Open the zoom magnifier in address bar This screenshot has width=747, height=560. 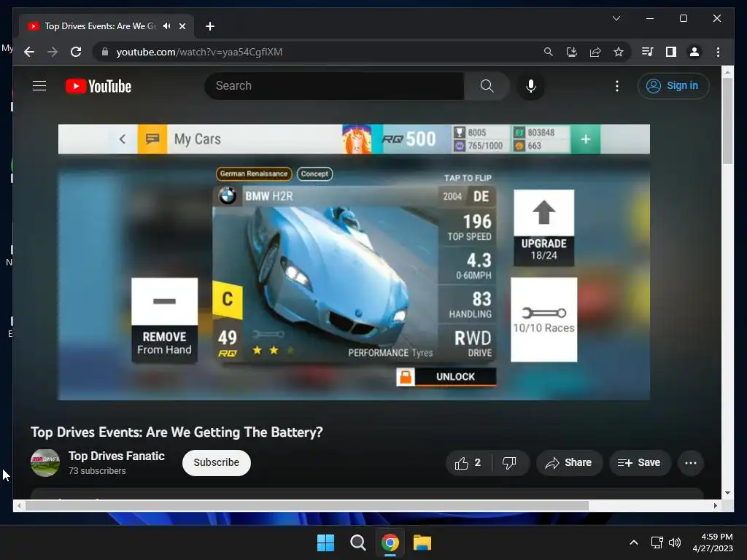point(549,52)
